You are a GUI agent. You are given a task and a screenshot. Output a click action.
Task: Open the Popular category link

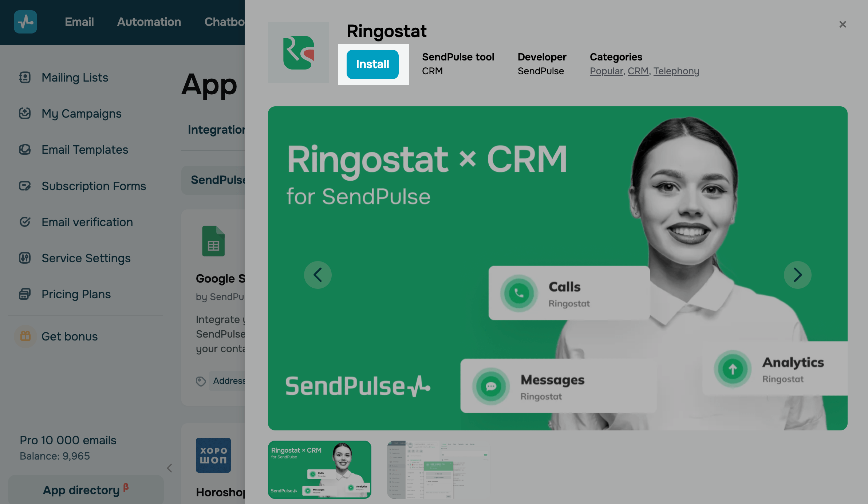click(x=607, y=71)
